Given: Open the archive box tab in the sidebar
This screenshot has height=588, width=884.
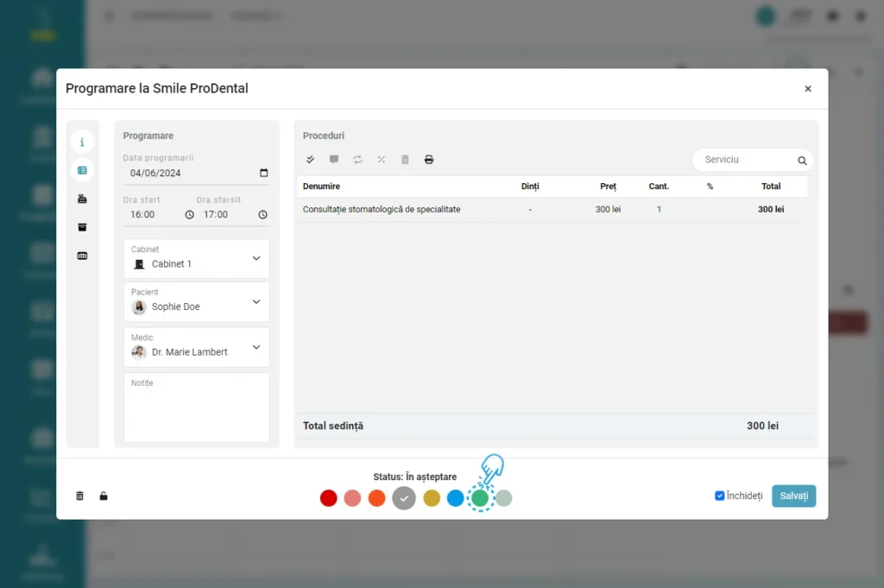Looking at the screenshot, I should (82, 227).
